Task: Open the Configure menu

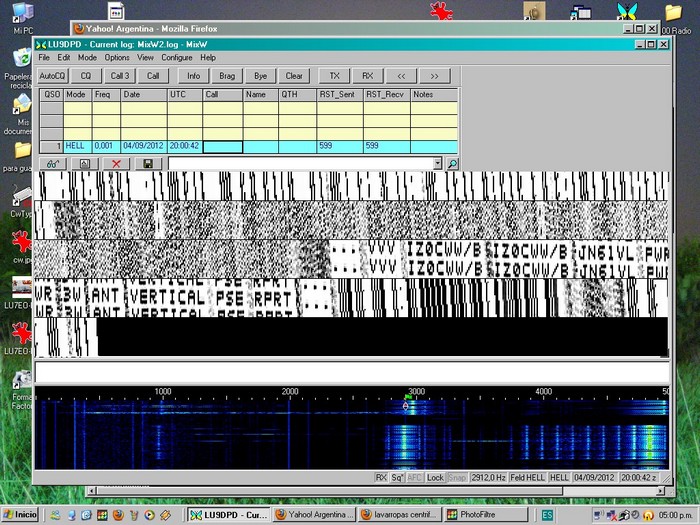Action: [x=177, y=58]
